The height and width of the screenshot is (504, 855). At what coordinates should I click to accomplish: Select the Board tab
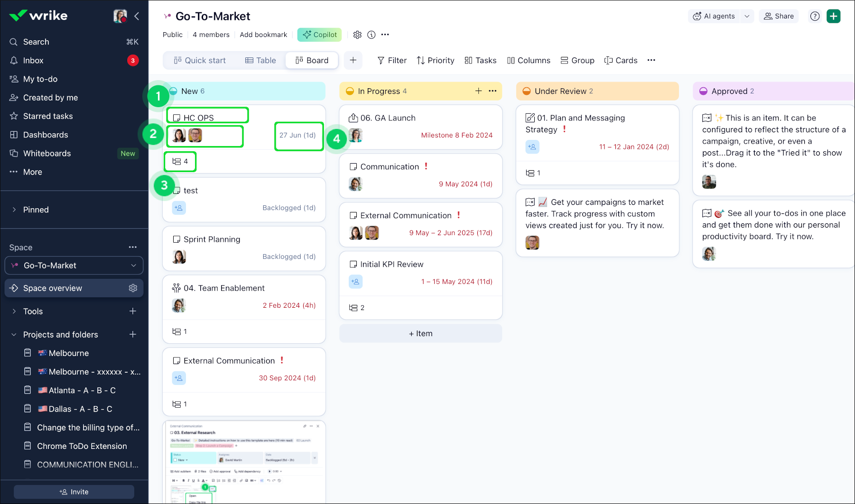tap(312, 60)
